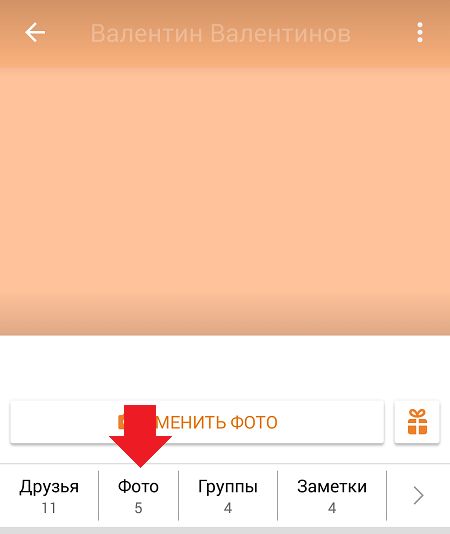Viewport: 450px width, 534px height.
Task: Click the gray strip beneath the tabs row
Action: tap(225, 531)
